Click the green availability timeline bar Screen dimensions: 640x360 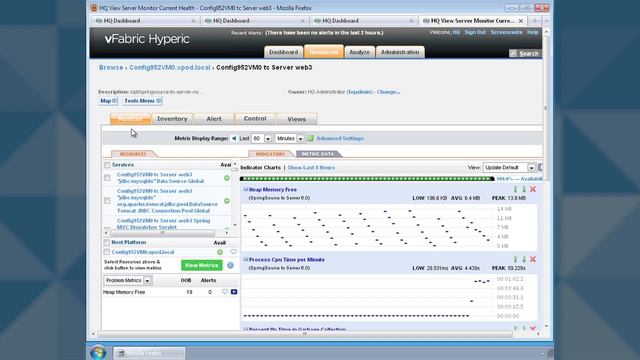point(367,179)
